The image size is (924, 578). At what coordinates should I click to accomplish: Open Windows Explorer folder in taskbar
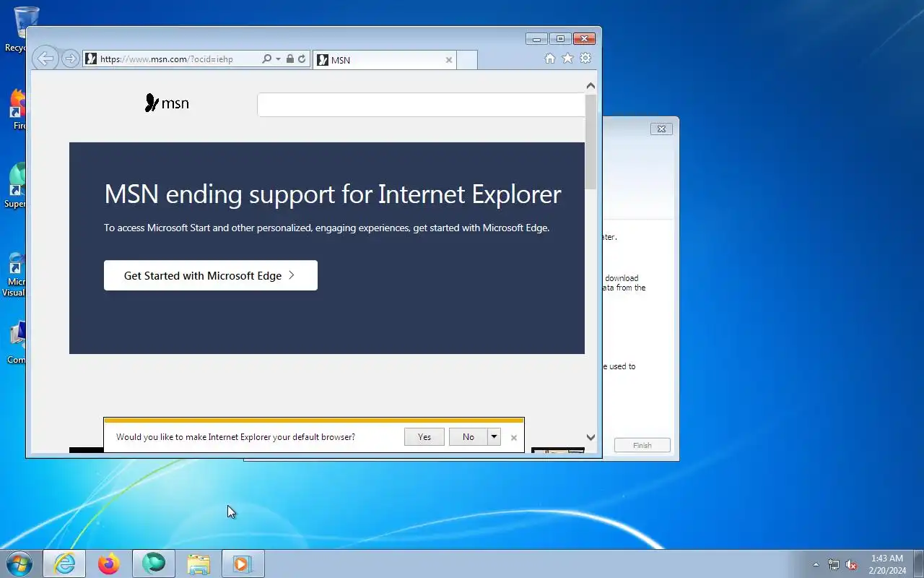(x=199, y=564)
